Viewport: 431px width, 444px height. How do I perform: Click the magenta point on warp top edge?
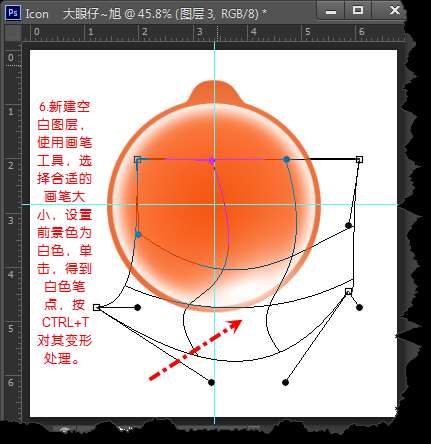211,161
